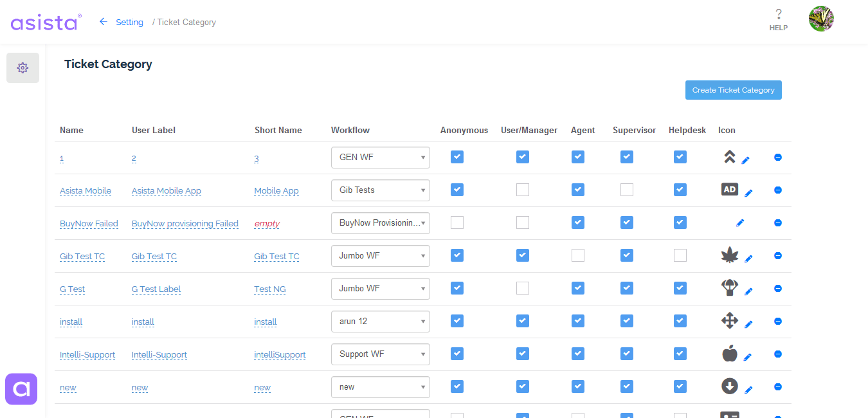Edit the Mobile App short name
This screenshot has height=418, width=868.
[276, 191]
